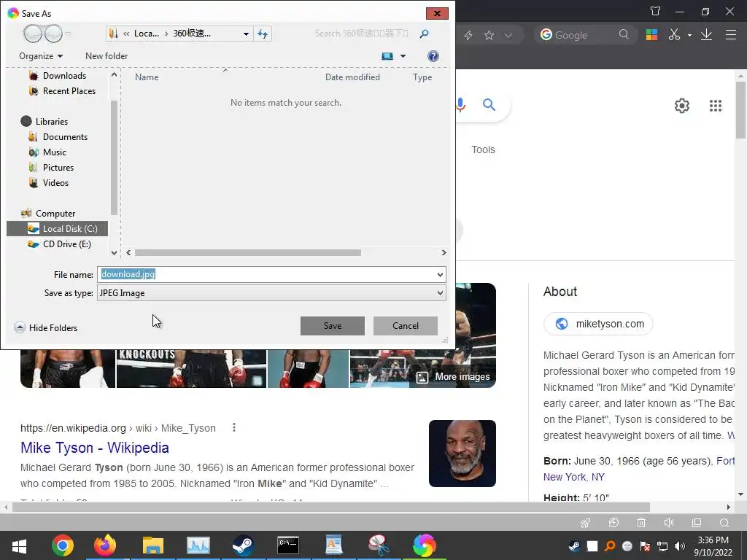The image size is (747, 560).
Task: Open Steam from the taskbar
Action: (243, 545)
